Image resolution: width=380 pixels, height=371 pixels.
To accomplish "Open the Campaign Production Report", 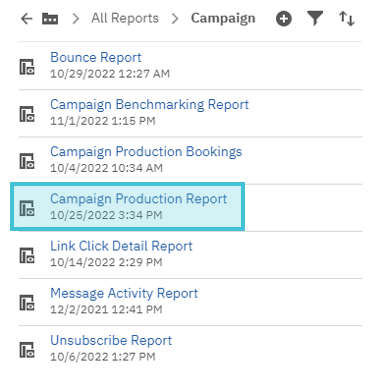I will [x=138, y=199].
